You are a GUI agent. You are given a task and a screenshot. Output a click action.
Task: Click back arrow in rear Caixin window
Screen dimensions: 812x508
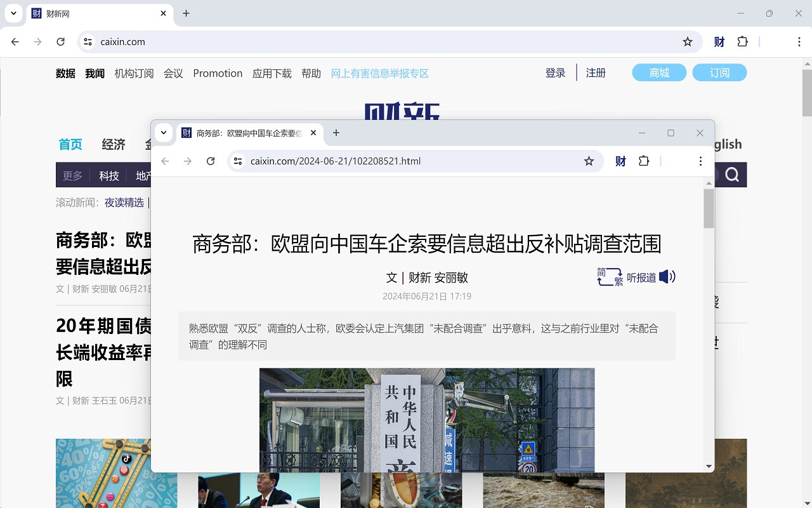(x=15, y=42)
